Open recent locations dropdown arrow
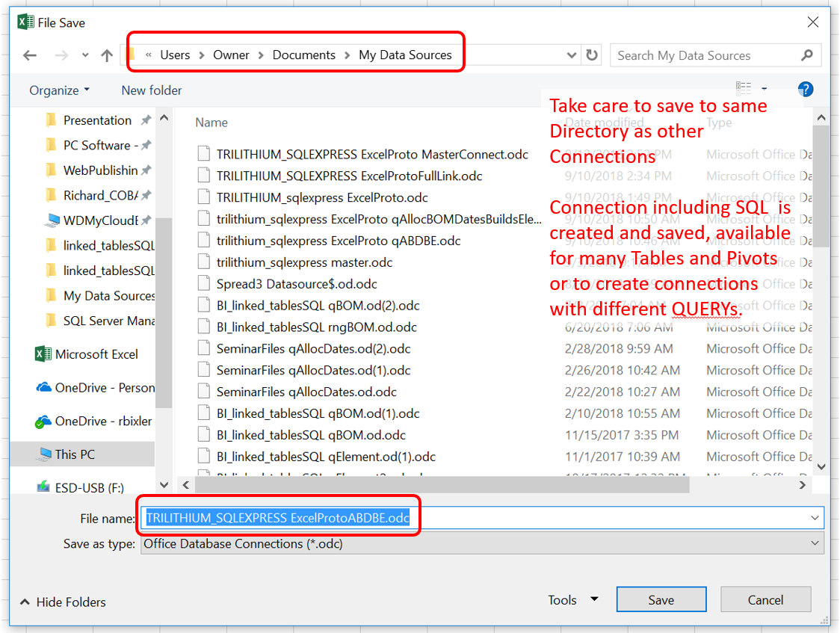This screenshot has height=633, width=840. (x=85, y=55)
